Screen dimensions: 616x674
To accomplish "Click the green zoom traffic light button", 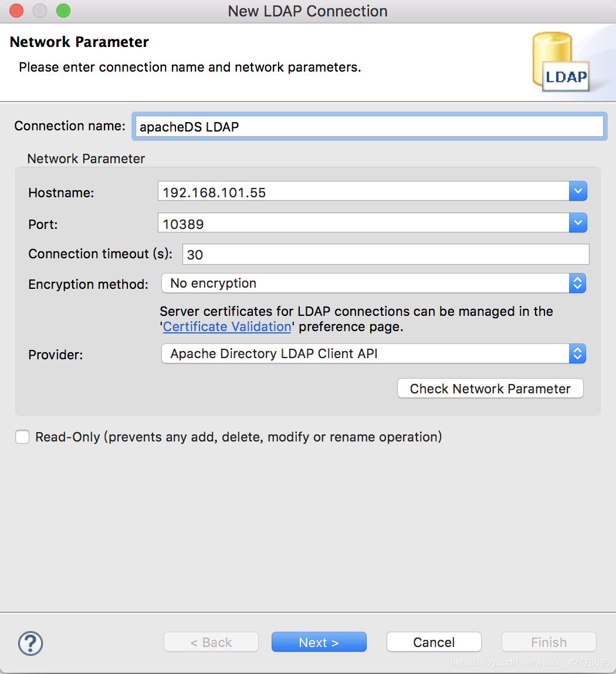I will click(63, 11).
